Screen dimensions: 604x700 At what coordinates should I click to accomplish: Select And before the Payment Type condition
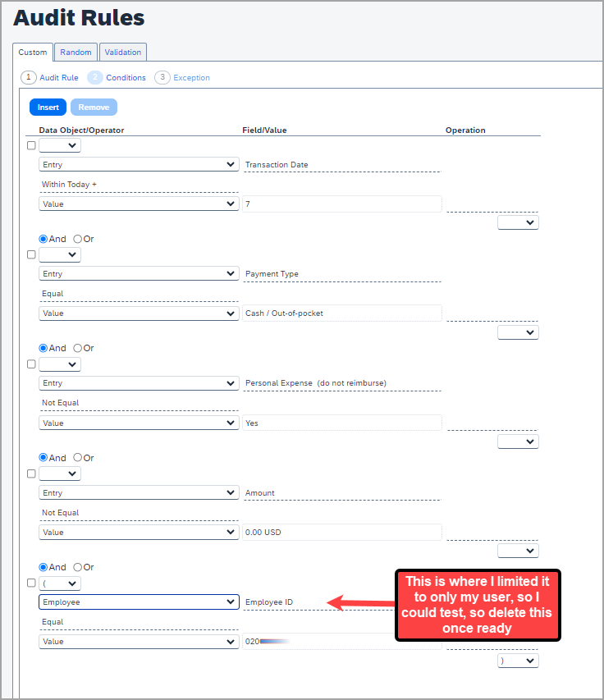point(43,239)
